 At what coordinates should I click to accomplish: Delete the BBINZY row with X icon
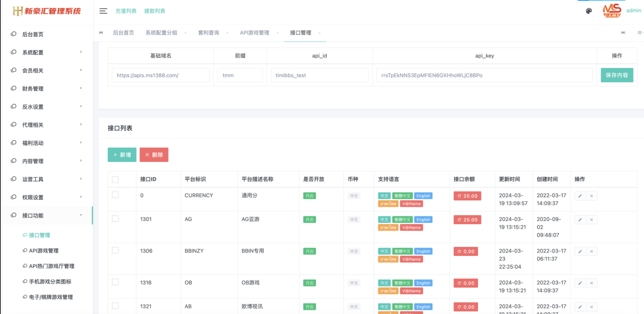tap(592, 252)
